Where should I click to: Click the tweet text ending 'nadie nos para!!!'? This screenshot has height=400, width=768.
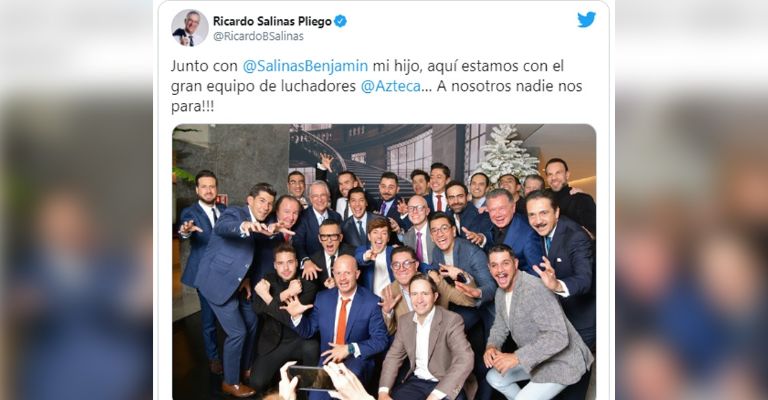(376, 86)
